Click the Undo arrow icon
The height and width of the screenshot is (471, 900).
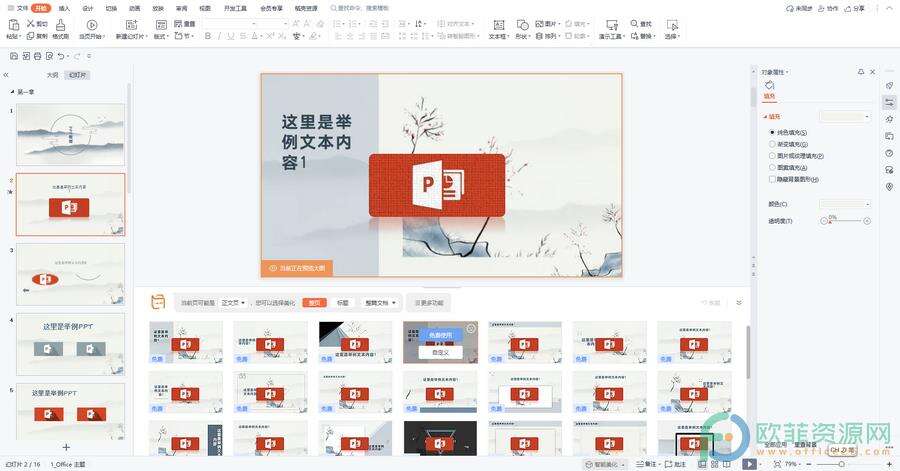(61, 56)
